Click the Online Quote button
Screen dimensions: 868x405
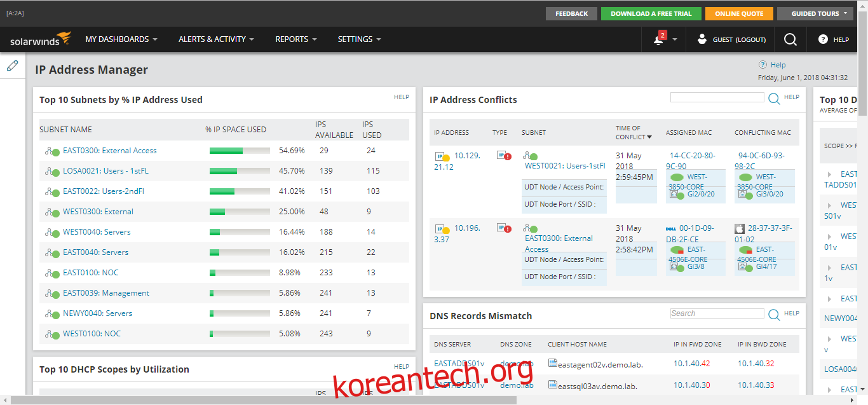[739, 13]
